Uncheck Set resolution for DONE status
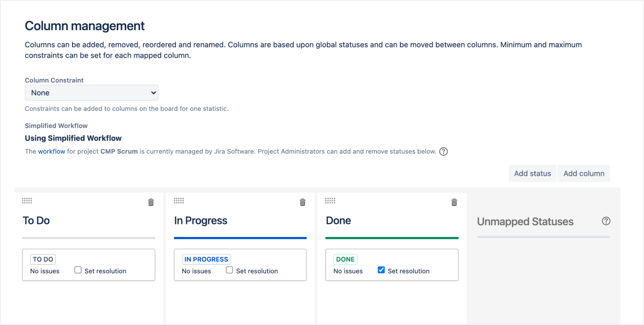Viewport: 644px width, 325px height. [381, 270]
